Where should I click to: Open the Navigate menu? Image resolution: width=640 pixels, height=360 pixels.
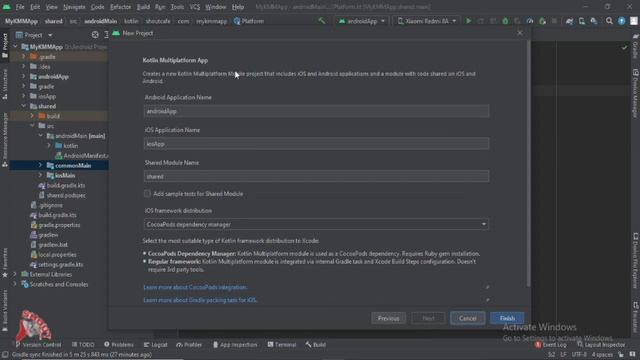click(74, 7)
